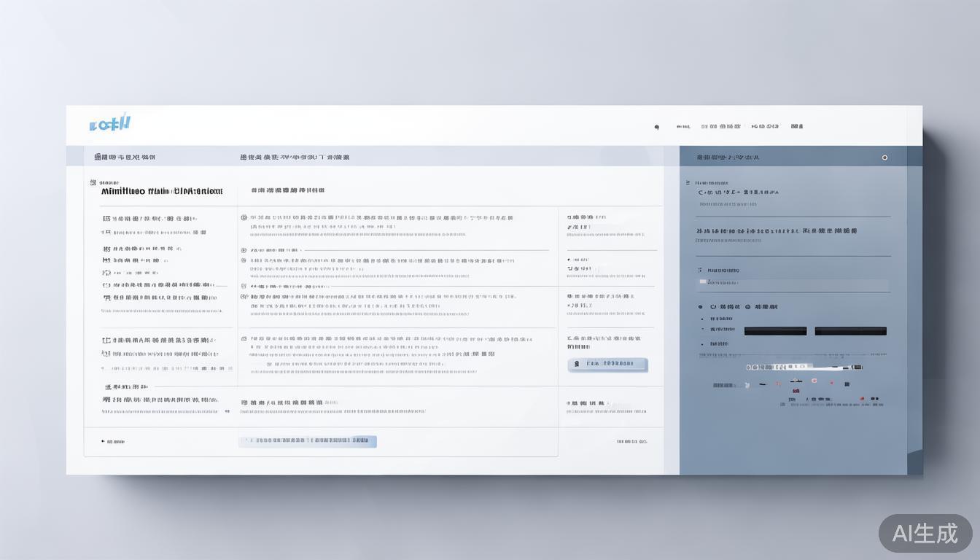Click the icon above the bold main heading
This screenshot has width=980, height=560.
click(93, 182)
